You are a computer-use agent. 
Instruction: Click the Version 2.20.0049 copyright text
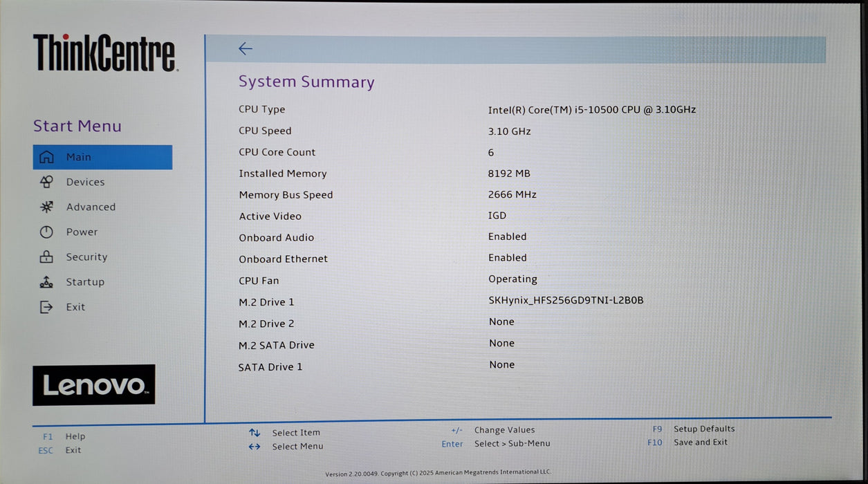click(438, 473)
